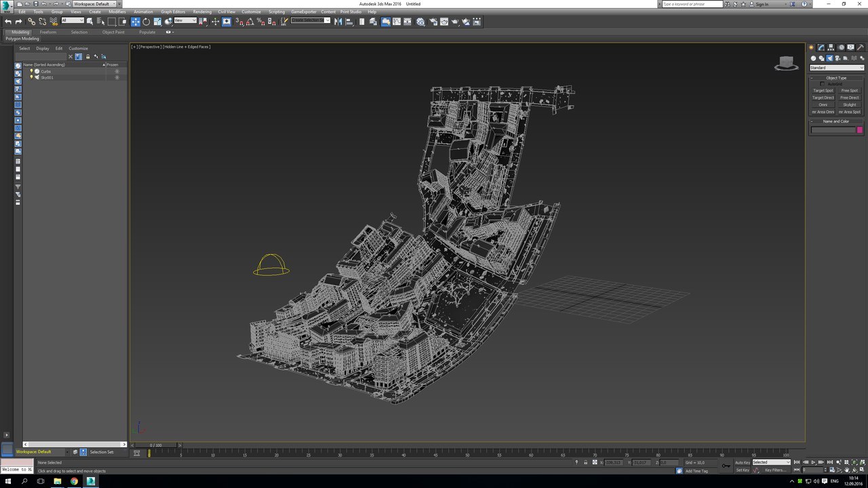The image size is (868, 488).
Task: Click the ViewCube in the viewport corner
Action: [787, 63]
